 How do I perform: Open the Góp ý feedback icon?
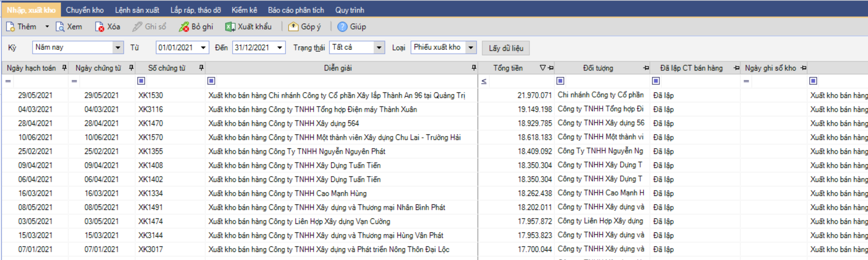click(x=293, y=27)
